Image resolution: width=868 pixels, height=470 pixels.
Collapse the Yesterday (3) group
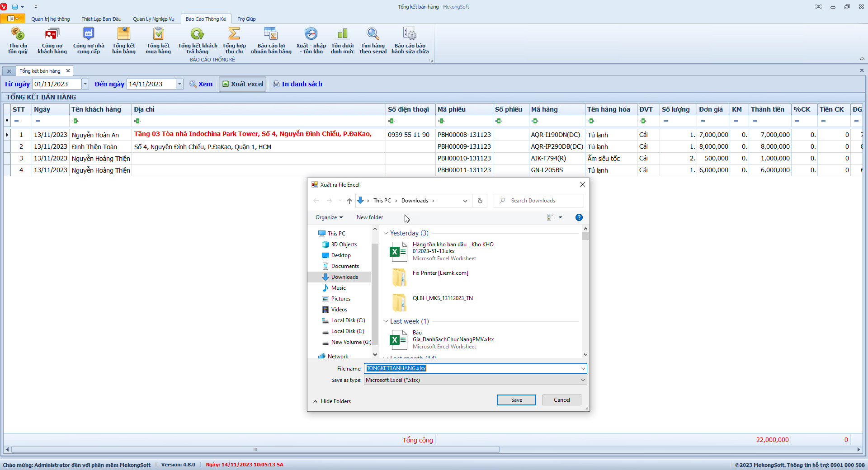coord(386,233)
